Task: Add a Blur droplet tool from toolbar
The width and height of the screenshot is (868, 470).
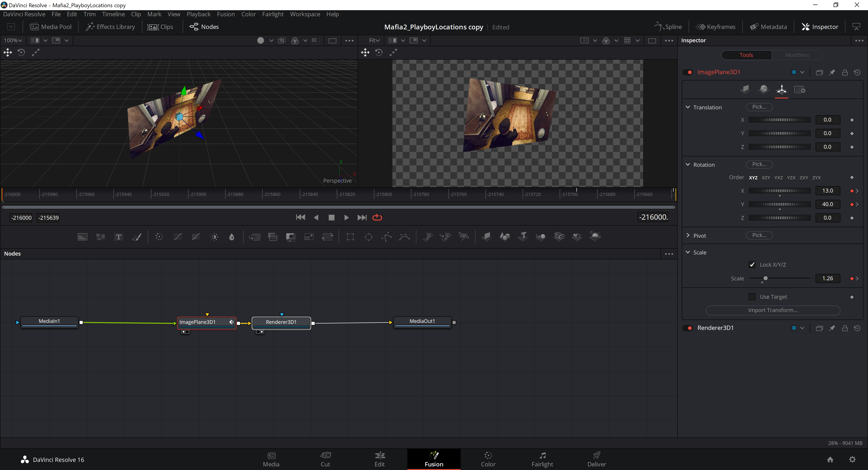Action: click(x=231, y=237)
